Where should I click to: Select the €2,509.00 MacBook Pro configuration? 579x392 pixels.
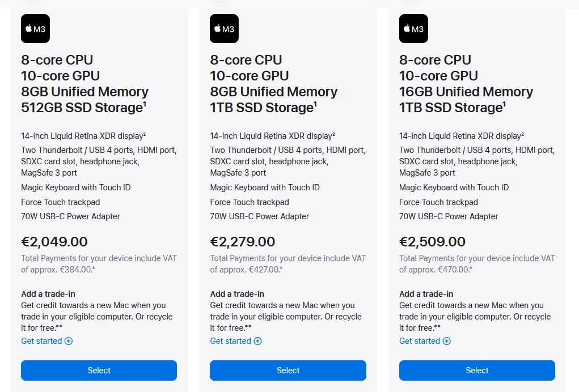[477, 370]
